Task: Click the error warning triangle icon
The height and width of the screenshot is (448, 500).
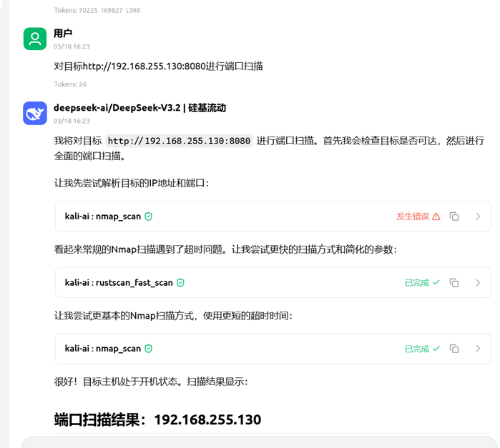Action: [436, 216]
